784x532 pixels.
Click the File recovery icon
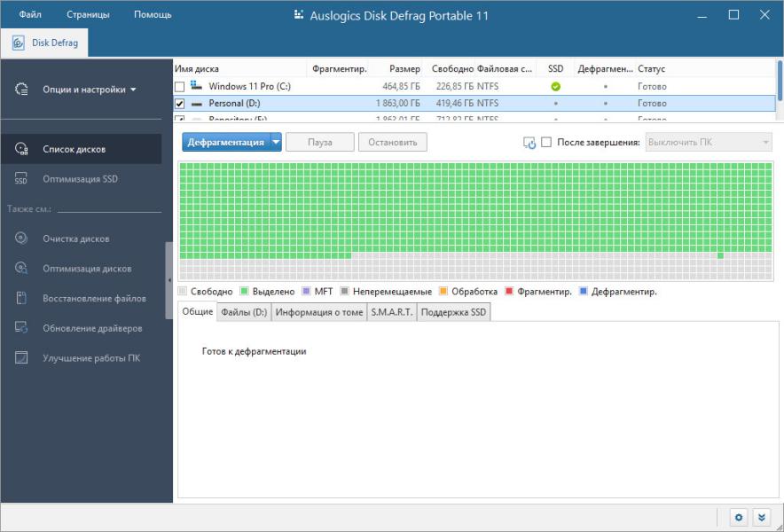[21, 298]
